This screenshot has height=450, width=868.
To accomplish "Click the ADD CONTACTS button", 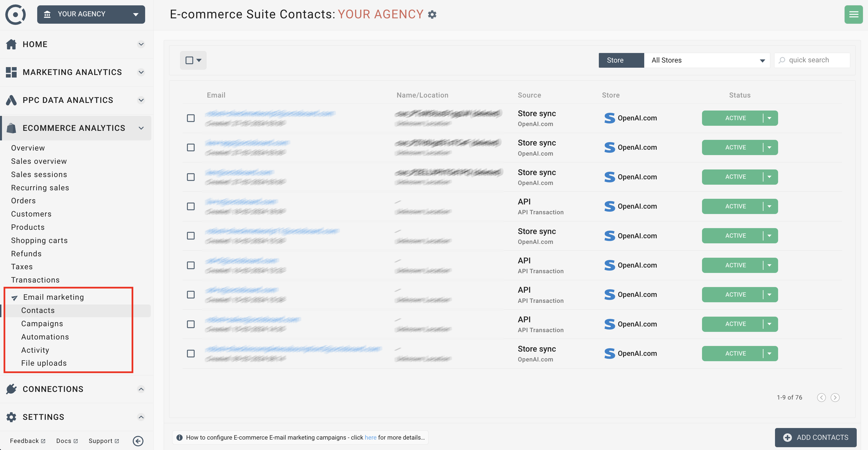I will click(x=815, y=438).
